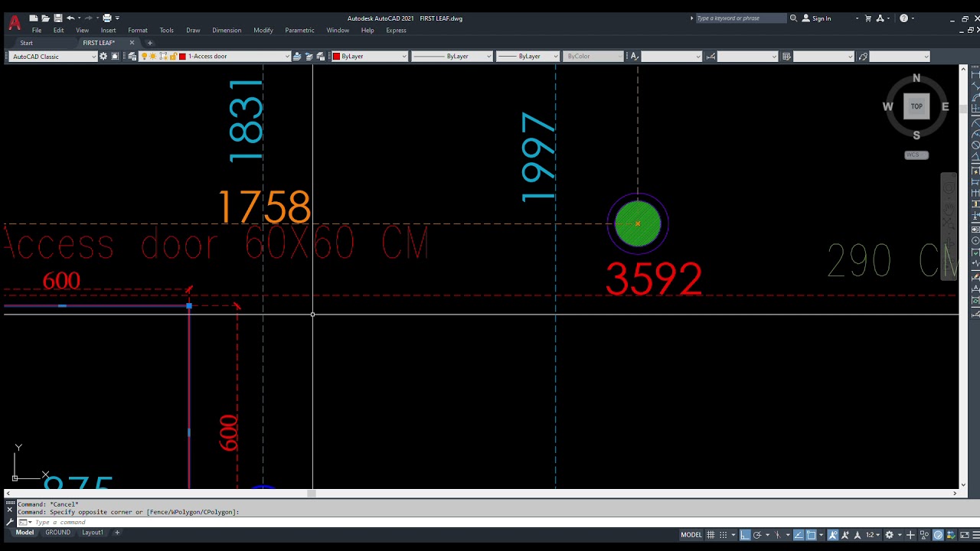Click the Sign In button

click(x=817, y=18)
